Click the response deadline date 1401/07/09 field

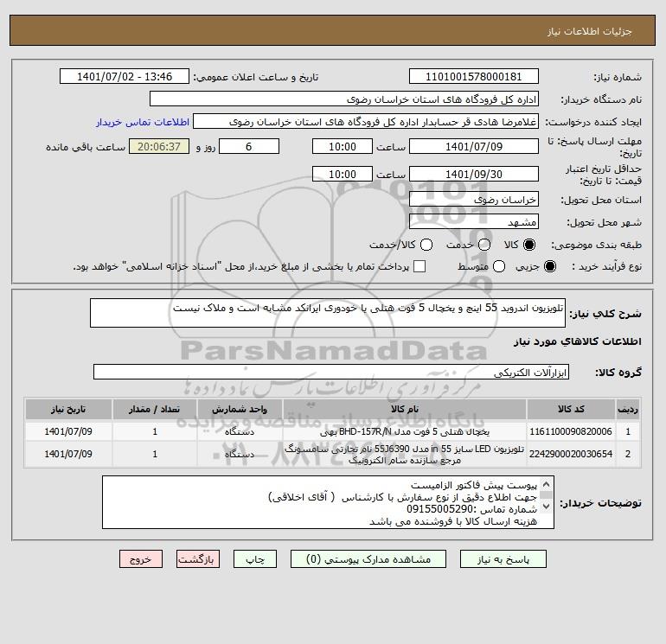[474, 147]
